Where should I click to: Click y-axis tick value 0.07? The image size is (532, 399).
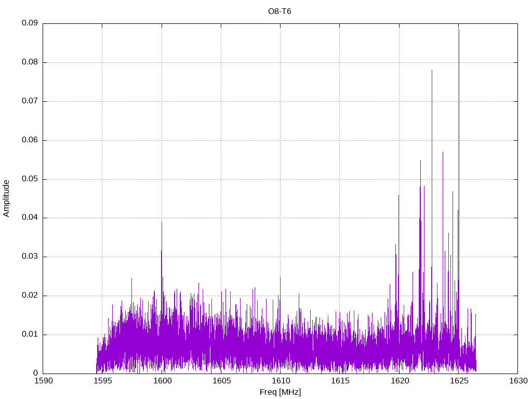[30, 101]
